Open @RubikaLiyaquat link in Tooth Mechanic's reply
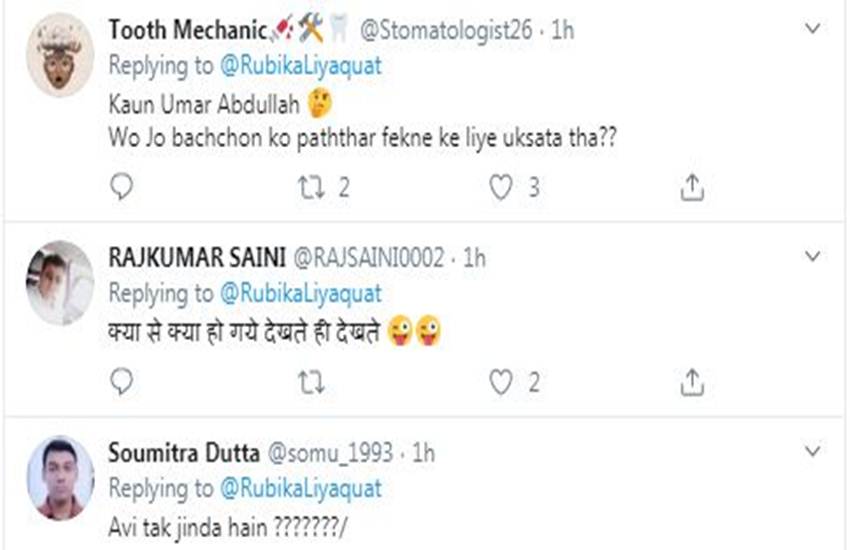850x550 pixels. pos(299,68)
